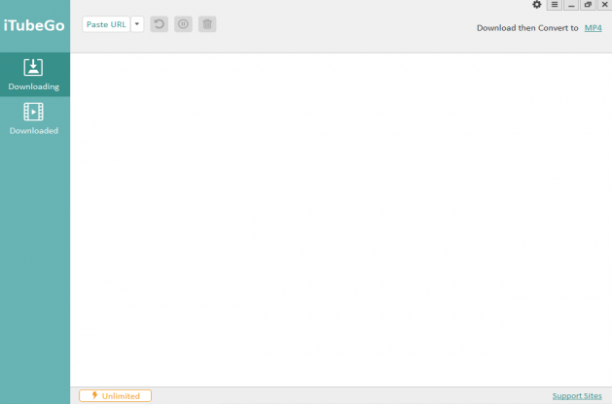612x404 pixels.
Task: Expand the Paste URL dropdown arrow
Action: point(137,24)
